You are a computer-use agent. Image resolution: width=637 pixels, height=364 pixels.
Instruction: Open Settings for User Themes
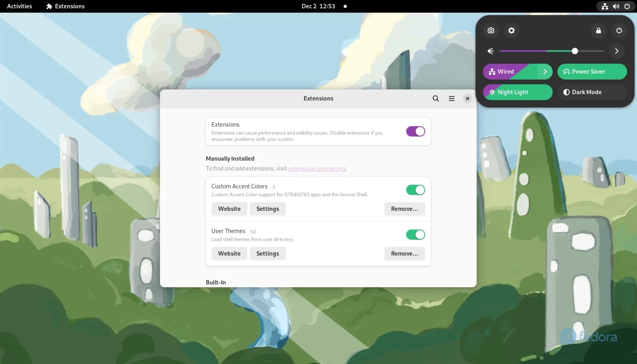[268, 253]
